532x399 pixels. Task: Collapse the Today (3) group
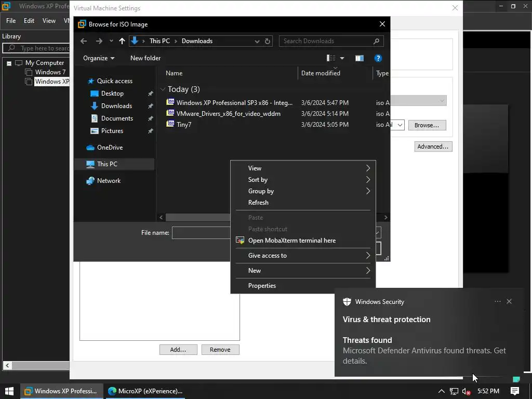tap(163, 89)
